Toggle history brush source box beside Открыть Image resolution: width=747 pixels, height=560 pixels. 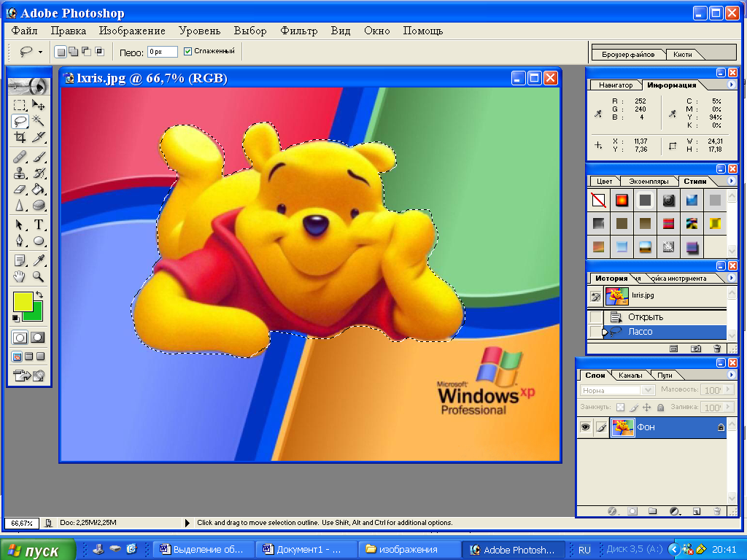(x=595, y=317)
